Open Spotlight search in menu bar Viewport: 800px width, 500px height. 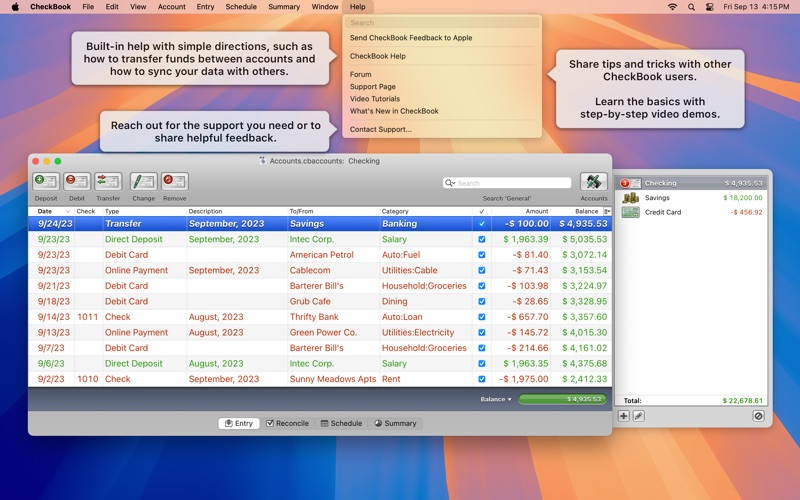(x=691, y=7)
